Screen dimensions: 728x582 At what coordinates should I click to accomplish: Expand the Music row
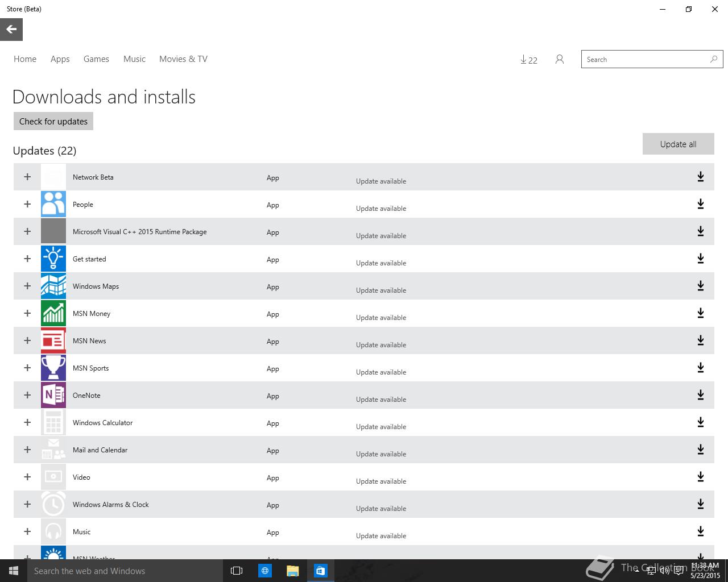coord(27,531)
